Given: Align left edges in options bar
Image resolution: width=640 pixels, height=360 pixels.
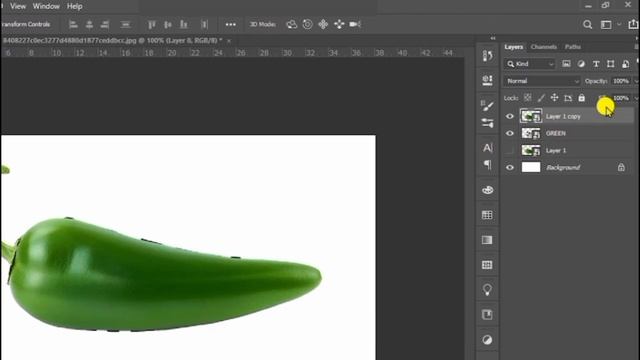Looking at the screenshot, I should click(73, 24).
